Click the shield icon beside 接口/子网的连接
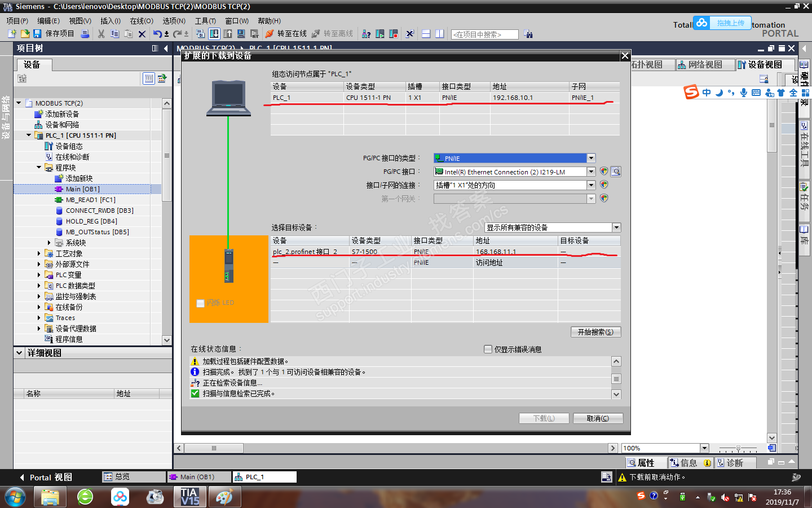Screen dimensions: 812x508 pos(604,185)
